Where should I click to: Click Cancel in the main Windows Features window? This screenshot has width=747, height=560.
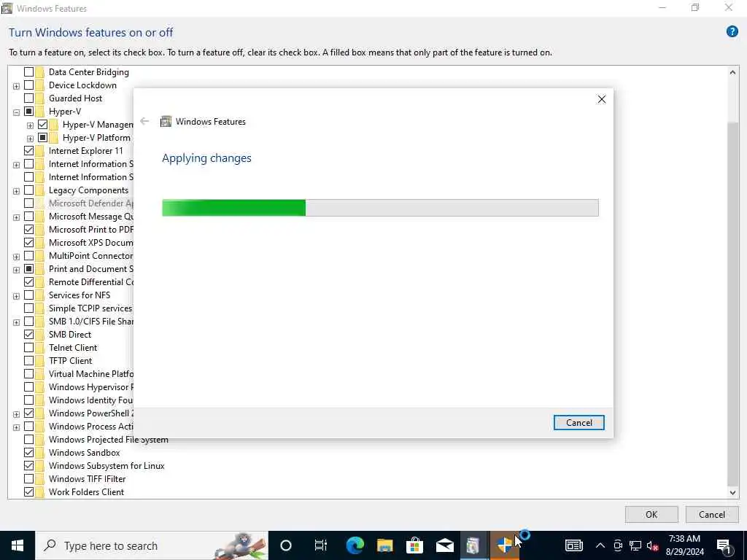click(x=712, y=514)
